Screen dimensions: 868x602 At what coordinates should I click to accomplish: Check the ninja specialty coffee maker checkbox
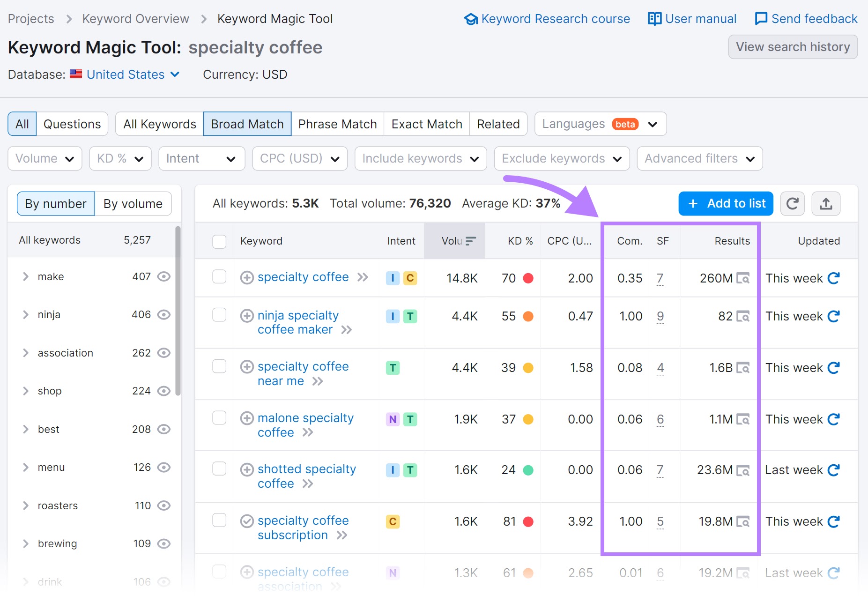tap(219, 314)
